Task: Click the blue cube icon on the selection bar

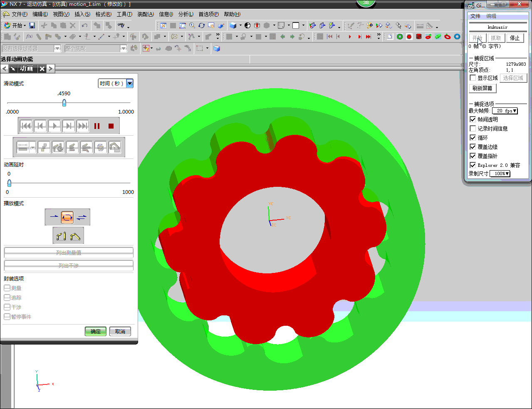Action: coord(217,48)
